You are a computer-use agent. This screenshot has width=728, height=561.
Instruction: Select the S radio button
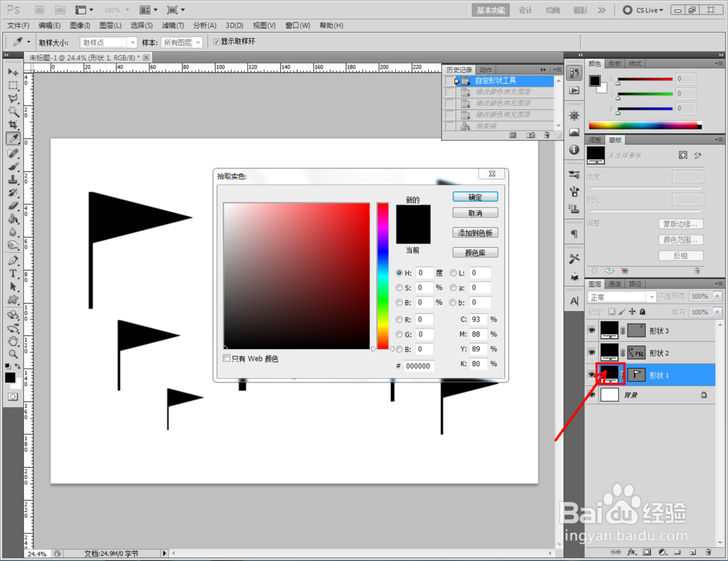399,288
